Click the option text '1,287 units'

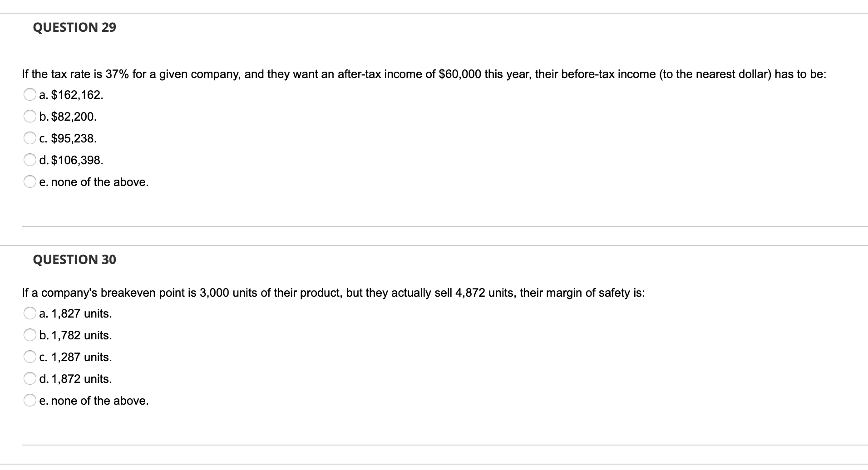point(76,357)
